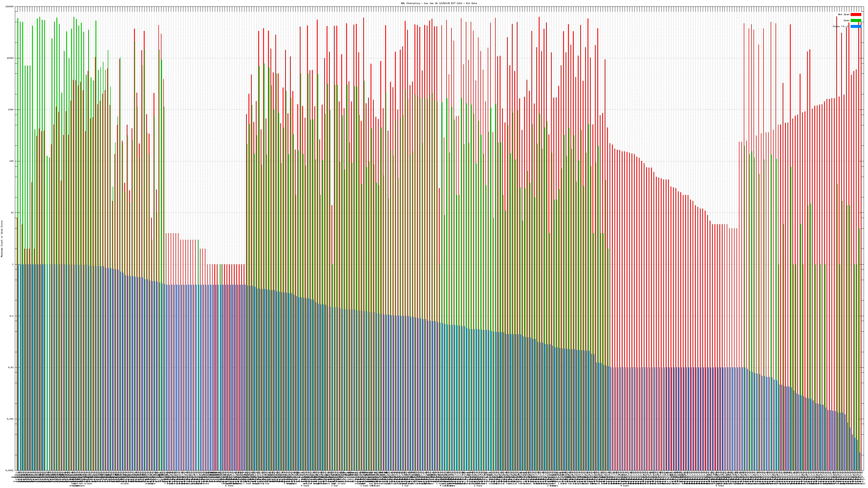Click the red Not Spam legend swatch
The height and width of the screenshot is (488, 868).
pyautogui.click(x=856, y=14)
